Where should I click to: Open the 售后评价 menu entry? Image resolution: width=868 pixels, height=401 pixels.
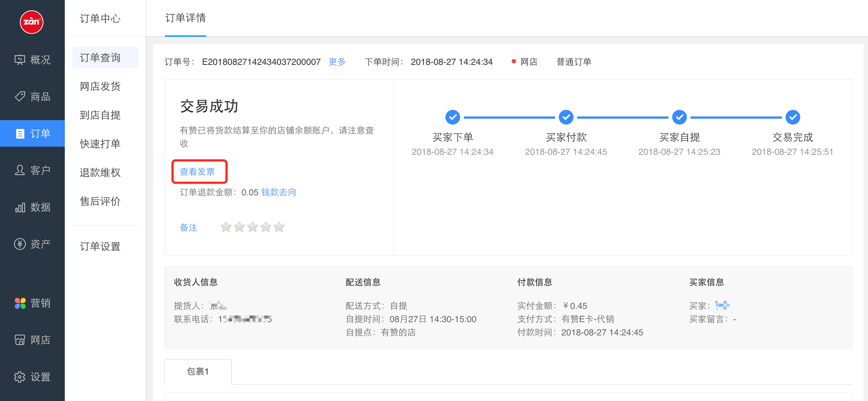click(x=100, y=201)
